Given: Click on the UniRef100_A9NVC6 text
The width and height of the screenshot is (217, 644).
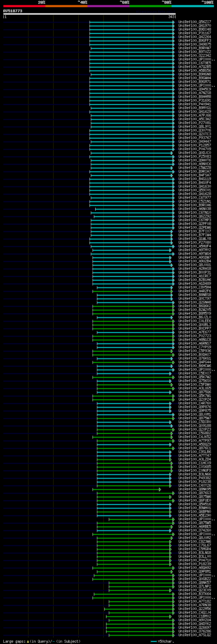Looking at the screenshot, I should [x=195, y=164].
